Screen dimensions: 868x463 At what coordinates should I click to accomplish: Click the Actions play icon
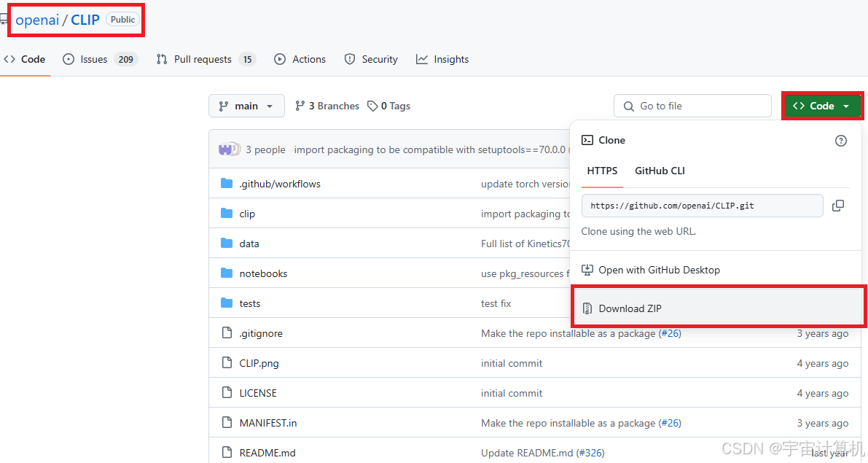click(x=280, y=59)
